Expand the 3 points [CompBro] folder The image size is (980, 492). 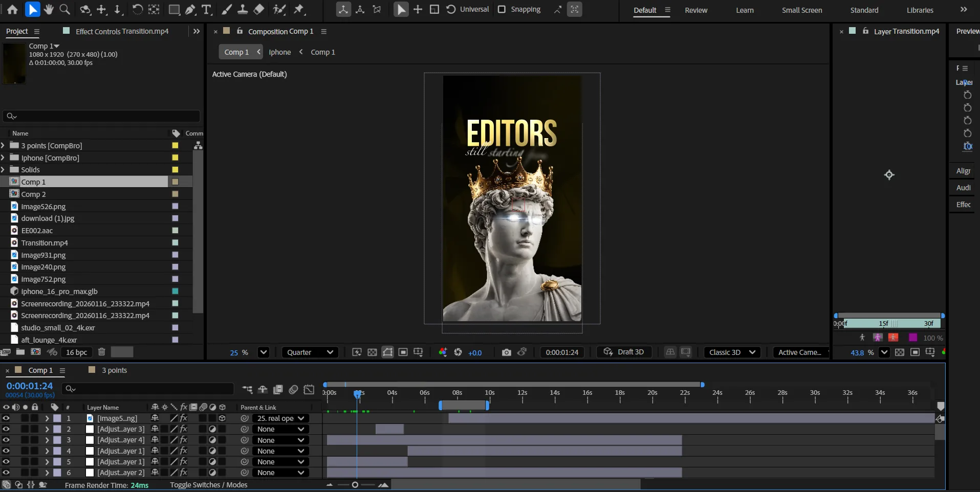click(3, 146)
